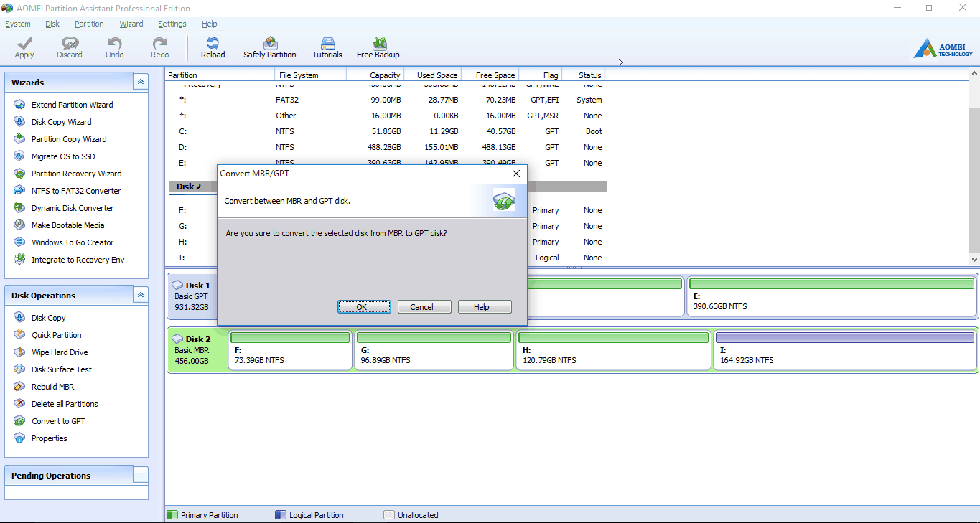Sort by the Capacity column header
980x523 pixels.
[x=375, y=75]
